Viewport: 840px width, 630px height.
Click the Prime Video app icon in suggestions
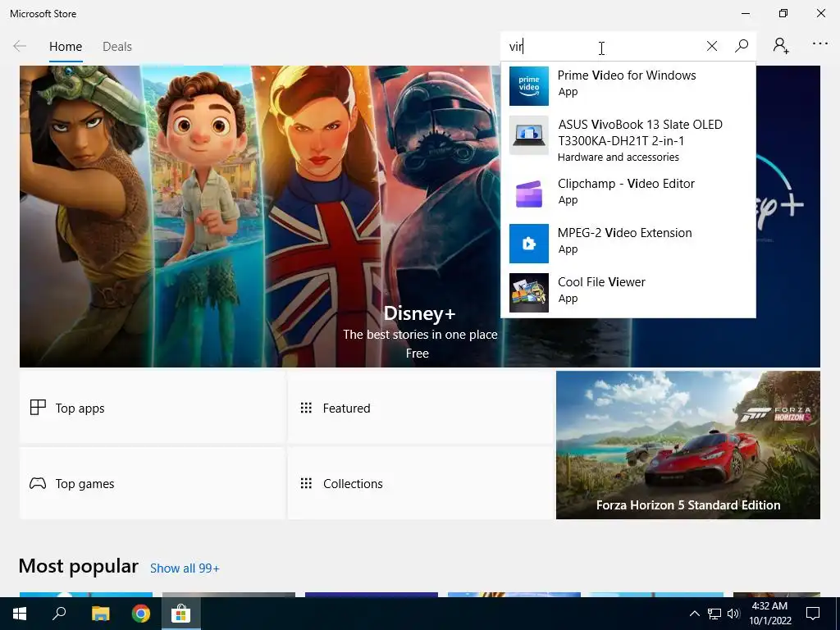[529, 85]
